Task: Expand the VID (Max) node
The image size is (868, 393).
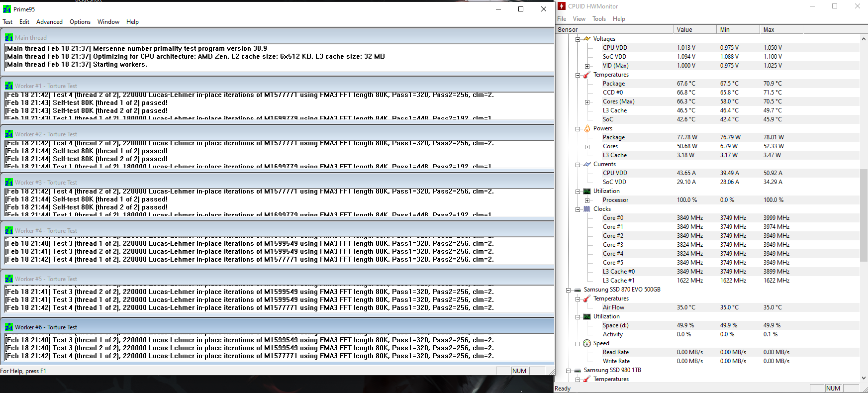Action: [587, 66]
